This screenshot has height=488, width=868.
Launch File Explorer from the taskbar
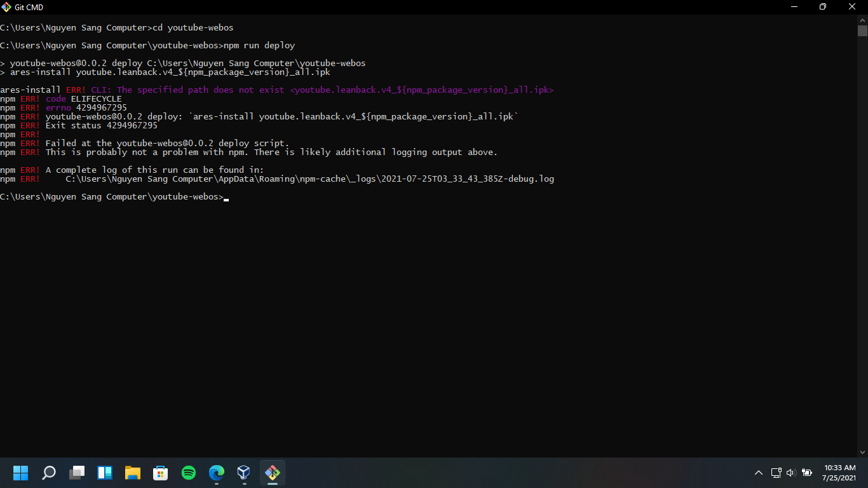[133, 473]
